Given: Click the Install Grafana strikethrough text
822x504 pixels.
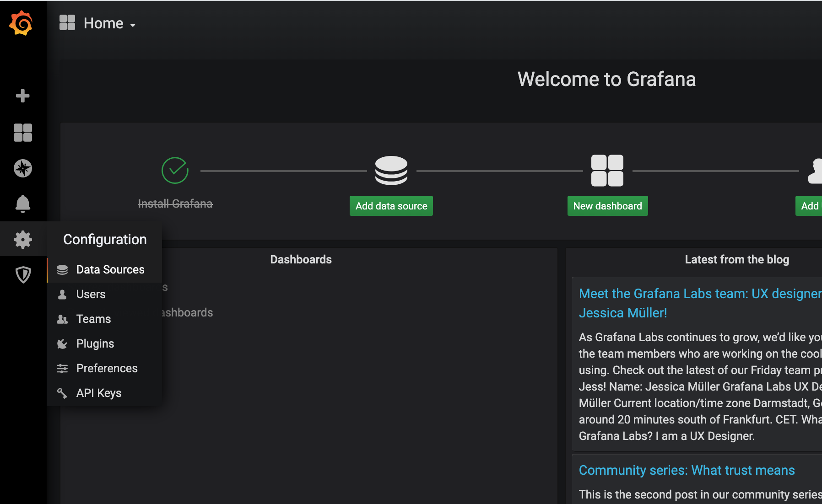Looking at the screenshot, I should [x=175, y=204].
